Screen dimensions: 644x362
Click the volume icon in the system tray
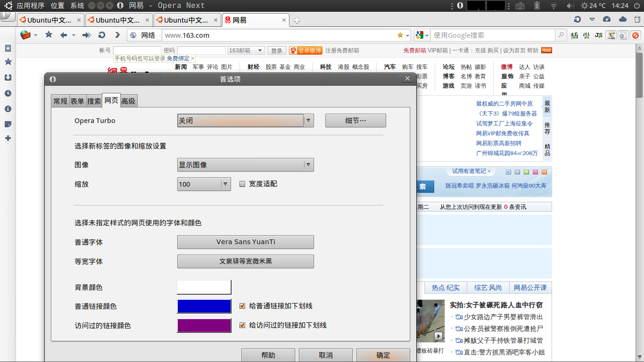coord(570,6)
